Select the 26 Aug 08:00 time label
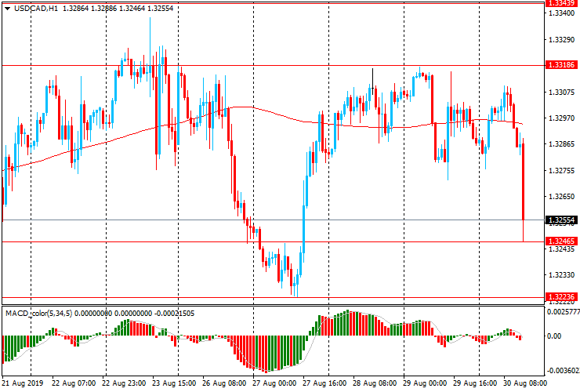This screenshot has width=580, height=392. click(224, 383)
